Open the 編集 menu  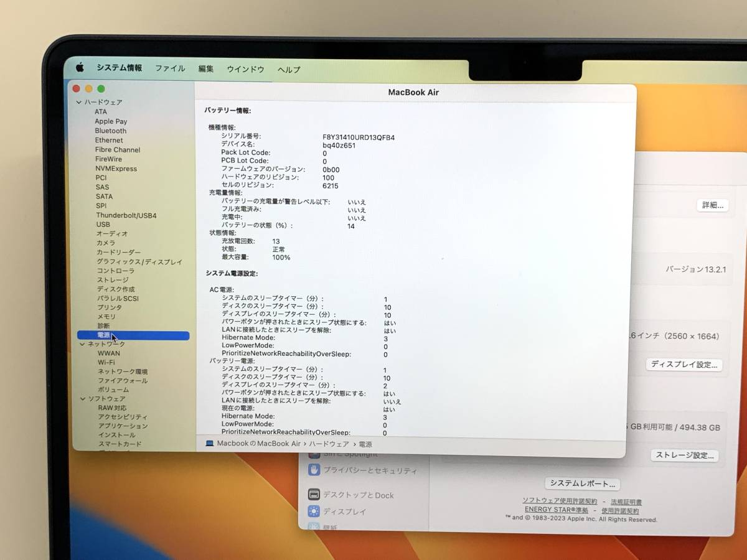click(x=206, y=69)
